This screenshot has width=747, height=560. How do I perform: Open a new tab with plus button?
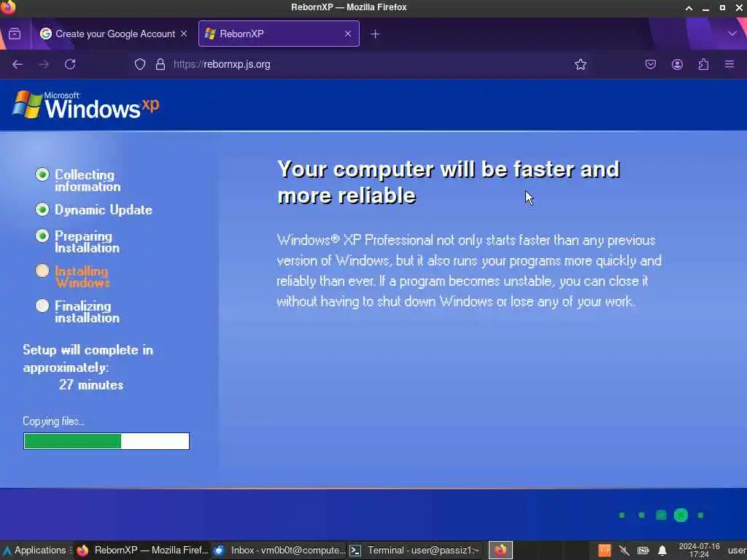pos(375,34)
